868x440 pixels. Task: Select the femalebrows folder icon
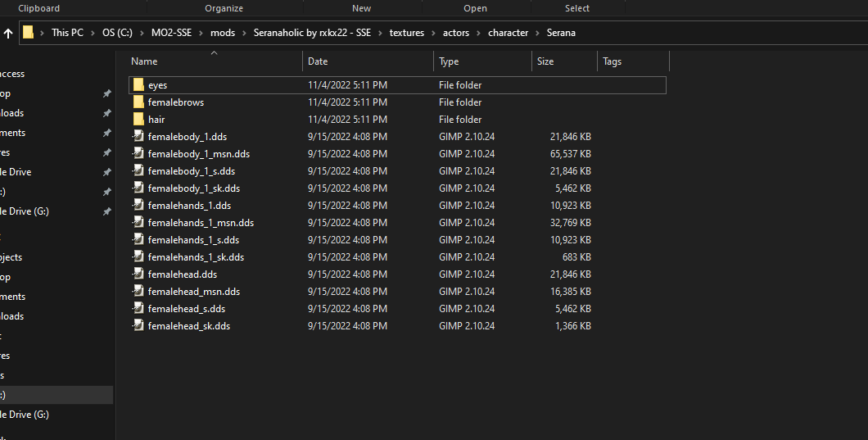click(138, 102)
